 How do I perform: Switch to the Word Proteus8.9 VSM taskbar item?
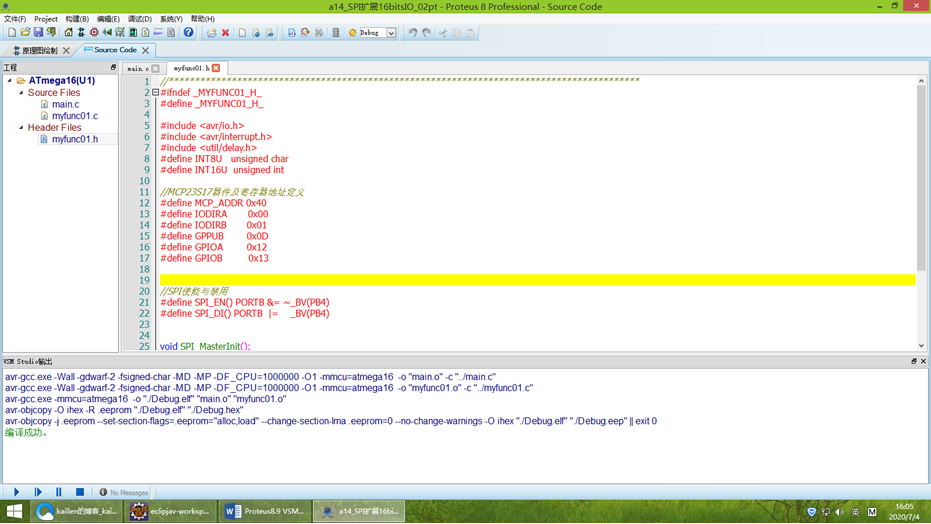click(265, 511)
